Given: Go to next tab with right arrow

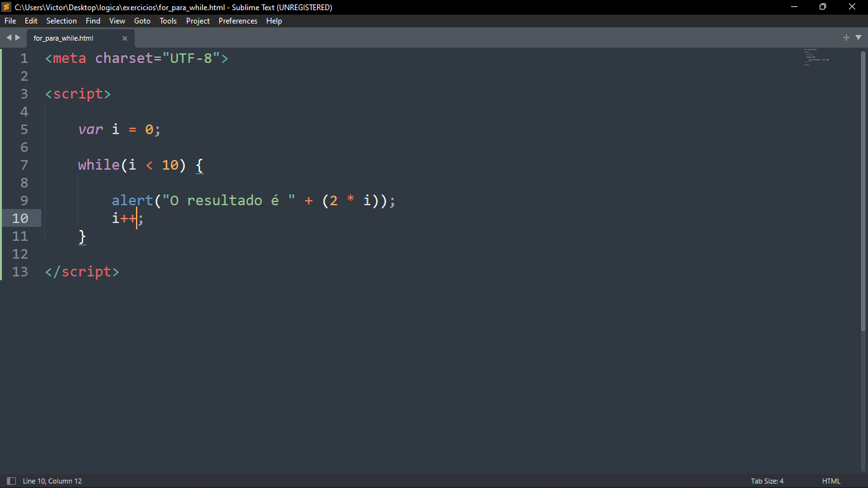Looking at the screenshot, I should click(x=18, y=37).
